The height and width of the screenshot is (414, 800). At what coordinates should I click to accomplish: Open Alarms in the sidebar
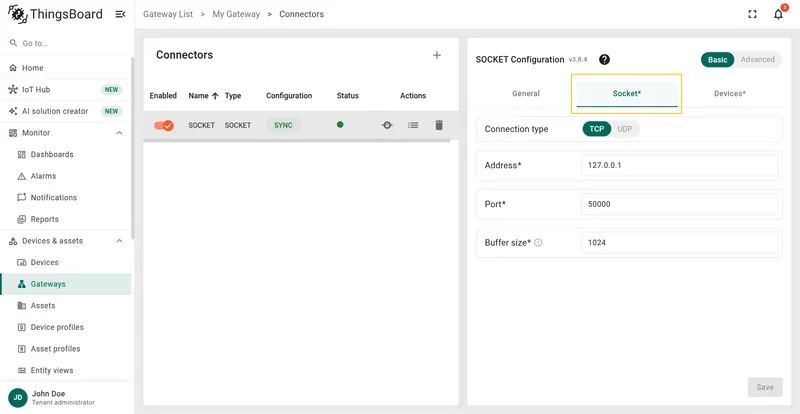click(66, 176)
